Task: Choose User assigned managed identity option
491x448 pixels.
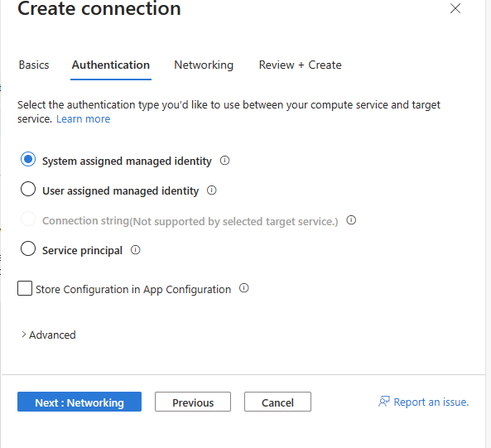Action: pyautogui.click(x=28, y=189)
